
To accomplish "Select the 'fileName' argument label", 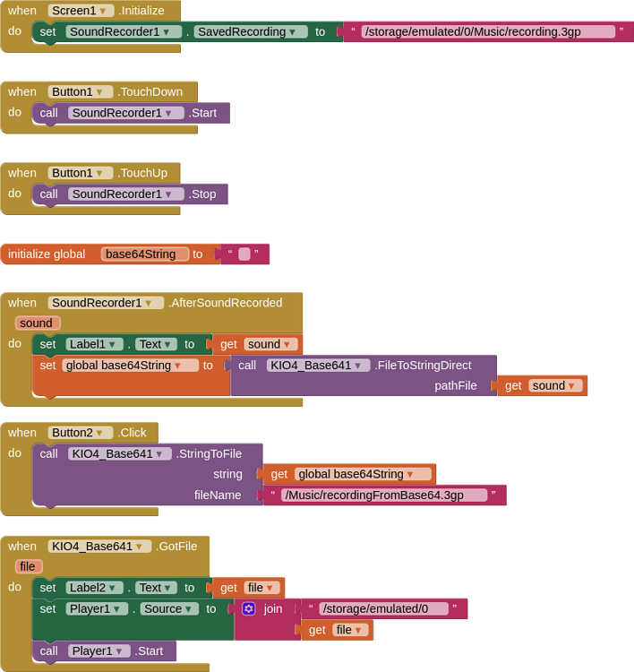I will pos(218,495).
